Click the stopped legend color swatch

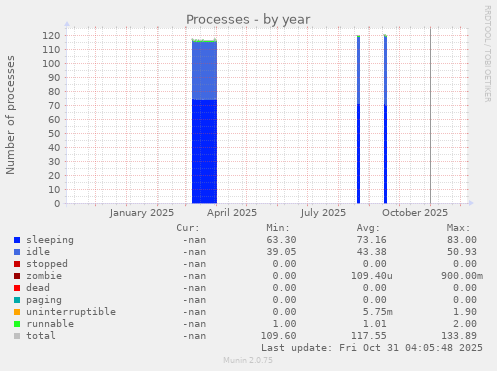pos(17,264)
